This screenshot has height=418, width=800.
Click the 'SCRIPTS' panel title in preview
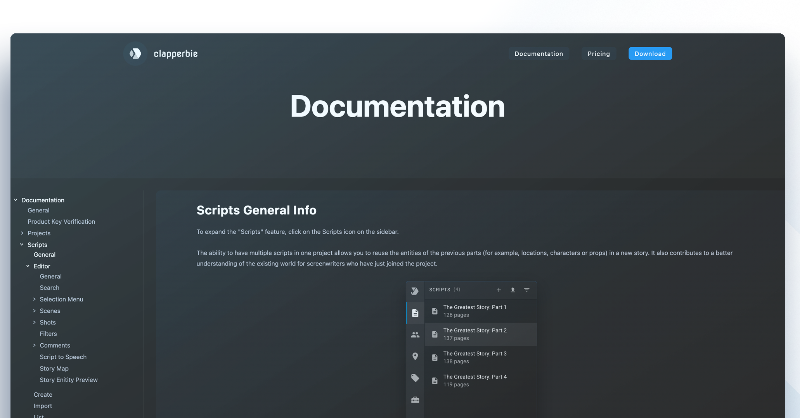tap(440, 289)
